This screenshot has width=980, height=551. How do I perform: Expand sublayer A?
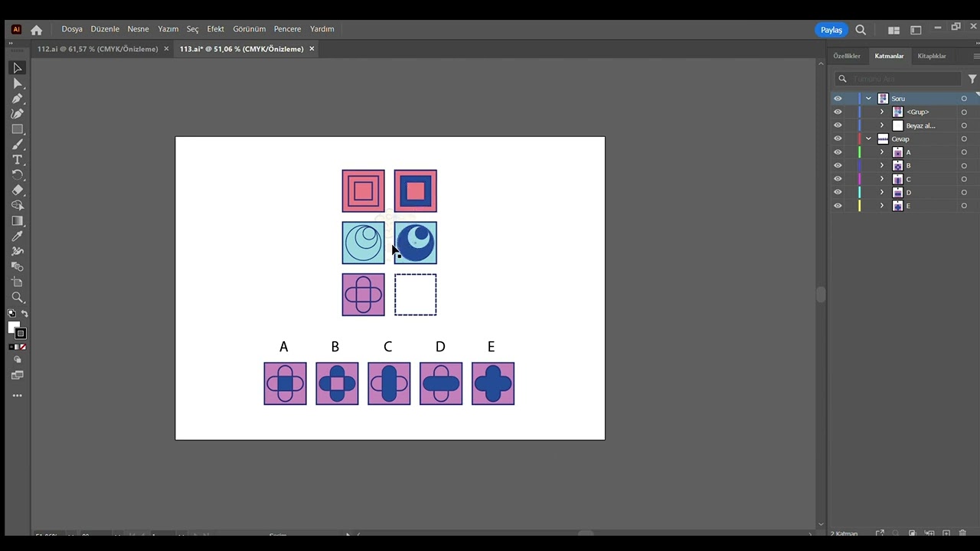pyautogui.click(x=882, y=152)
